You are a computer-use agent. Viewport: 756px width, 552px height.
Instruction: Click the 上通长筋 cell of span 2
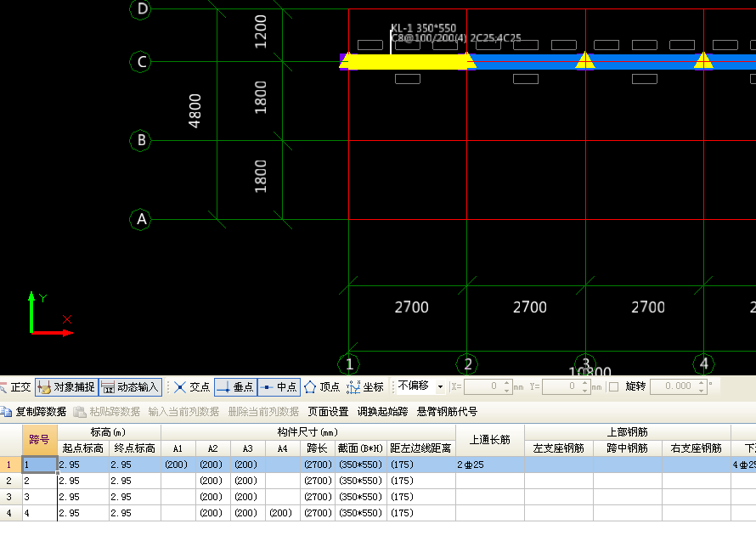click(489, 481)
